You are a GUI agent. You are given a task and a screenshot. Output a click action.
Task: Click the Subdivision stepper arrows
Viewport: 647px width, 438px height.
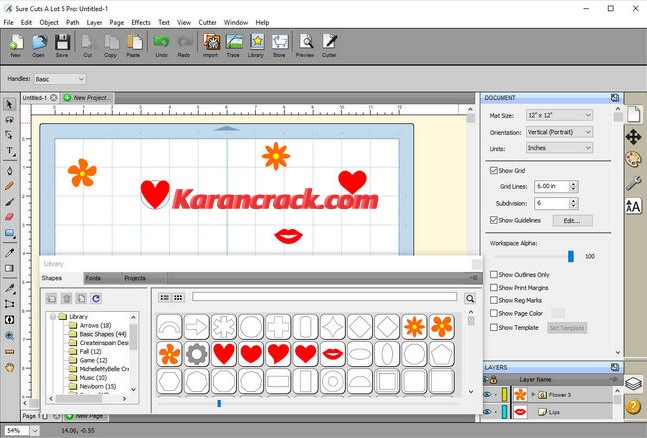573,203
